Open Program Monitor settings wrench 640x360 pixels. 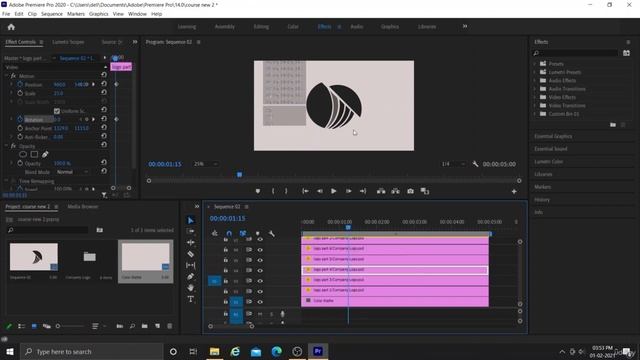pyautogui.click(x=476, y=164)
